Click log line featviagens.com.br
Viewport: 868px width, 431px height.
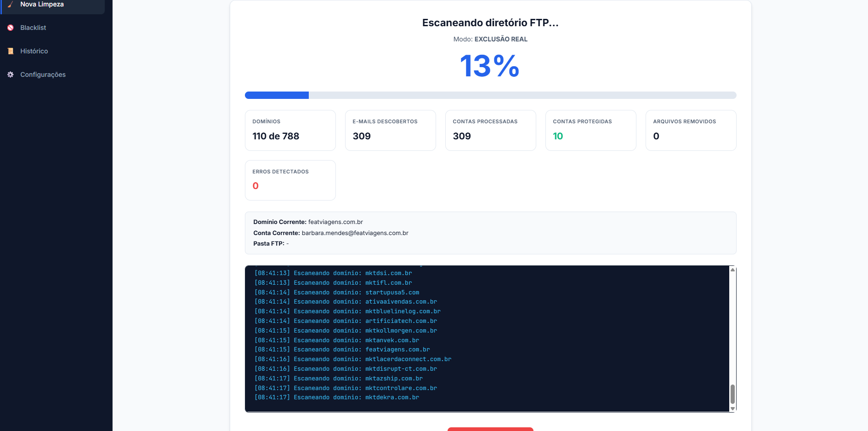342,350
